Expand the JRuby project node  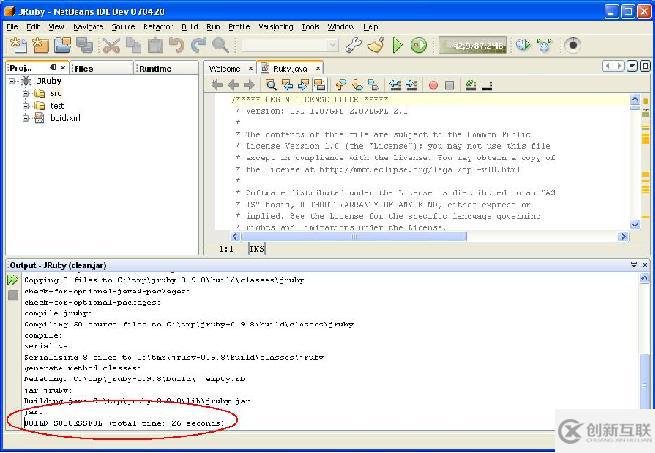coord(13,81)
